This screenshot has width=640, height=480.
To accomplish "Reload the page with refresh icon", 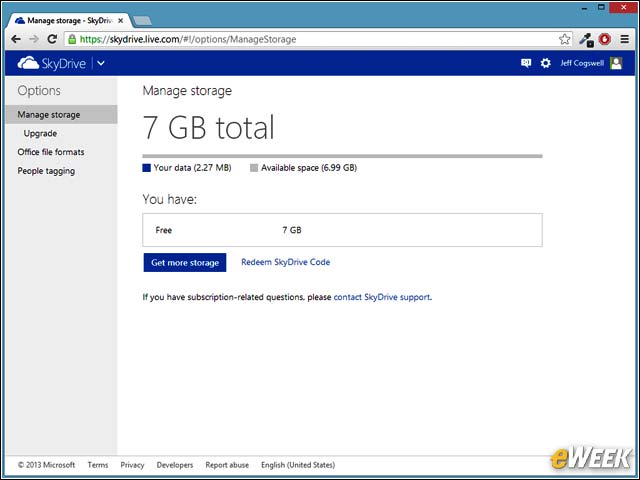I will point(52,39).
